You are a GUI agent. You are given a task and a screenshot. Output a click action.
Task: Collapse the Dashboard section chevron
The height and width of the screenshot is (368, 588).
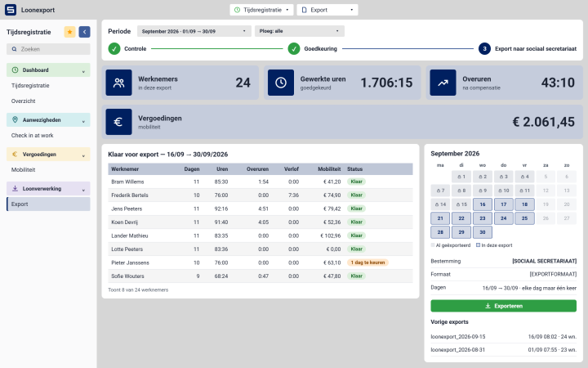coord(83,70)
